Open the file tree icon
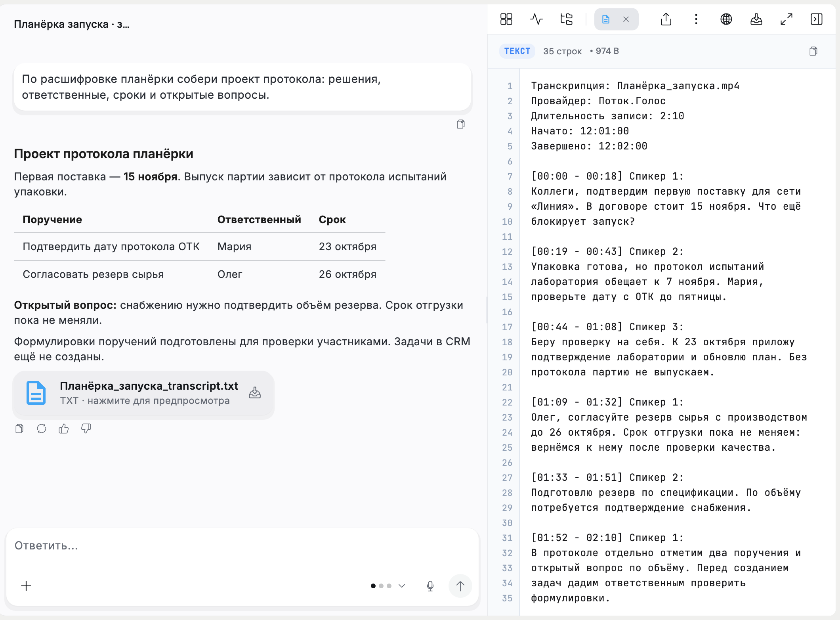Viewport: 840px width, 620px height. click(x=566, y=19)
